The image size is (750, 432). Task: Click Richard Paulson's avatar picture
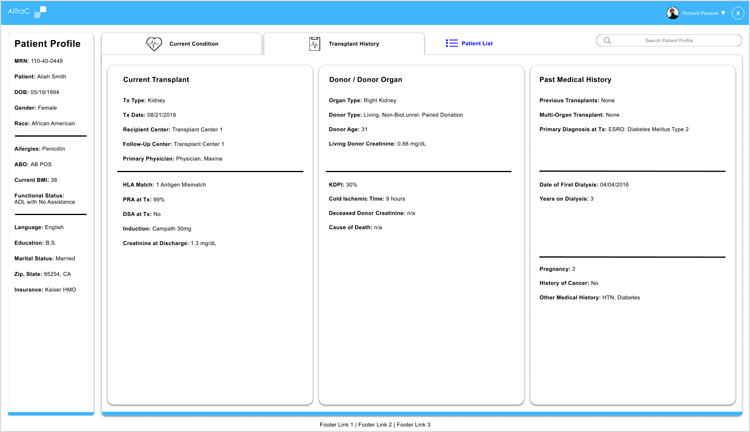click(x=673, y=13)
